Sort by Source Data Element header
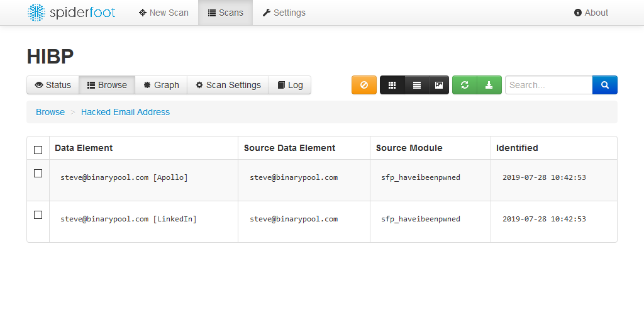This screenshot has width=644, height=312. 289,148
